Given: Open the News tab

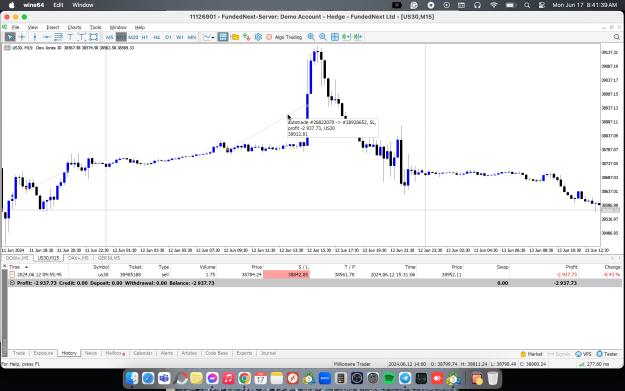Looking at the screenshot, I should (x=91, y=354).
